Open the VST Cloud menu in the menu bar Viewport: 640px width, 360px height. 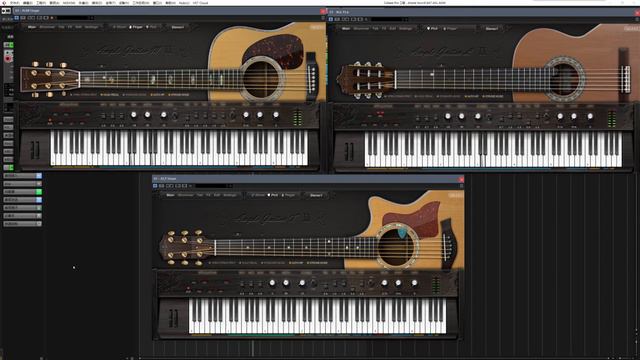pyautogui.click(x=200, y=3)
